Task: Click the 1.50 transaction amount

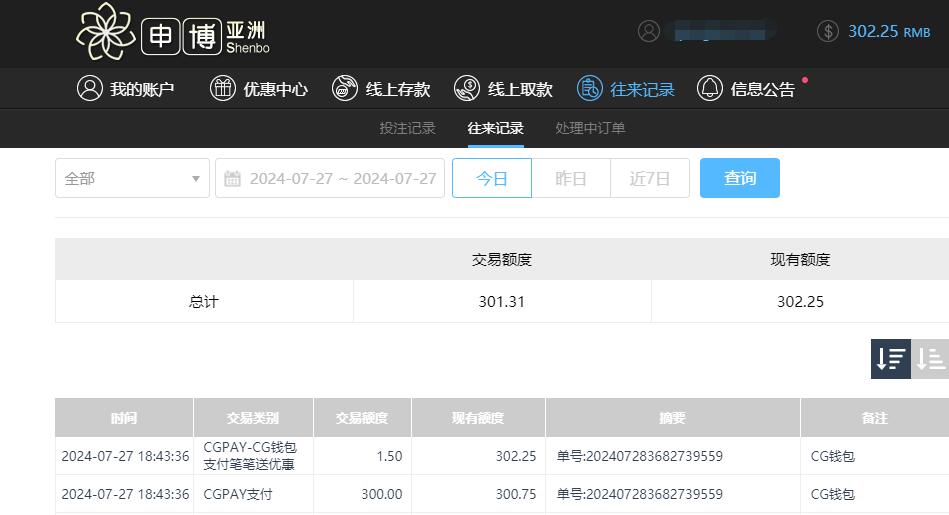Action: 389,456
